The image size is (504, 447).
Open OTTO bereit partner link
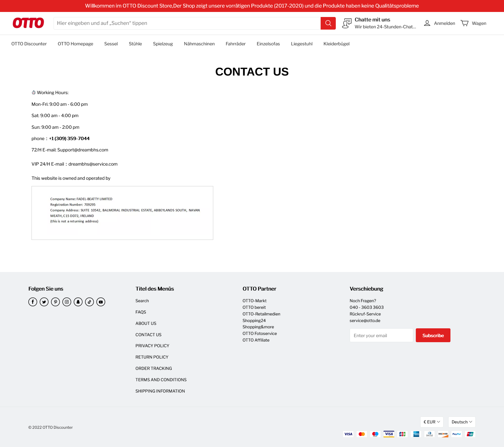pyautogui.click(x=254, y=307)
